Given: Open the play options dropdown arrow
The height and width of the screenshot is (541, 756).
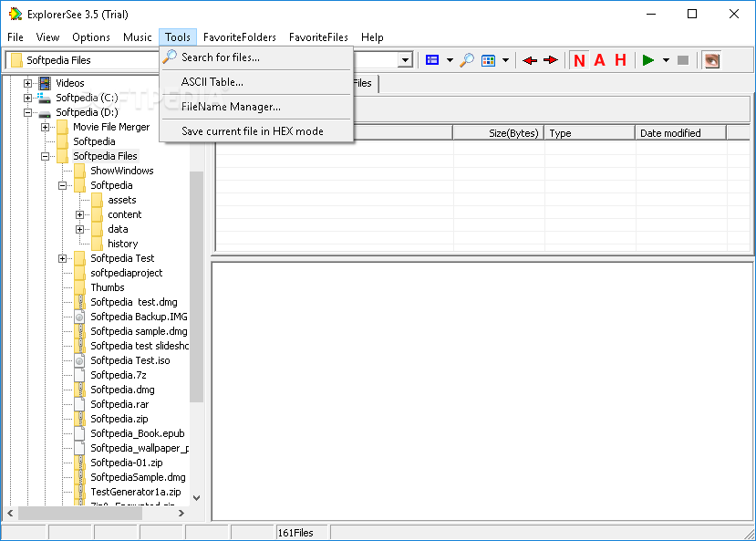Looking at the screenshot, I should click(666, 60).
